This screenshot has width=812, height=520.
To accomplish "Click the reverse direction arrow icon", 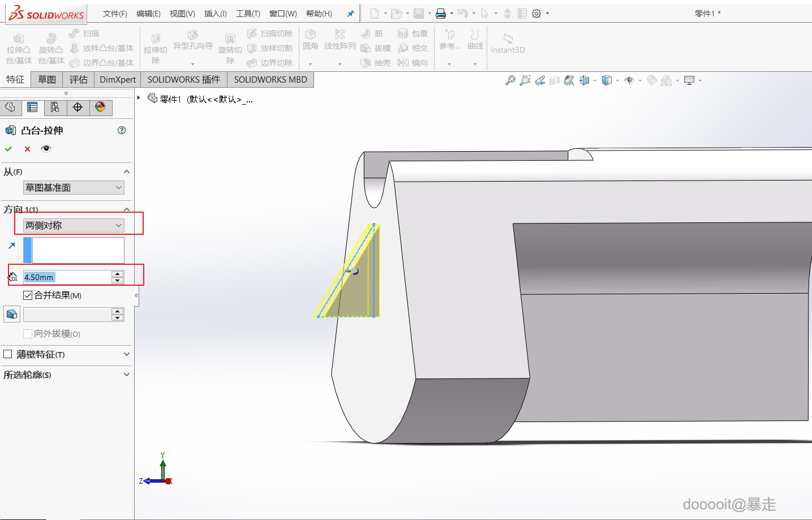I will click(11, 246).
